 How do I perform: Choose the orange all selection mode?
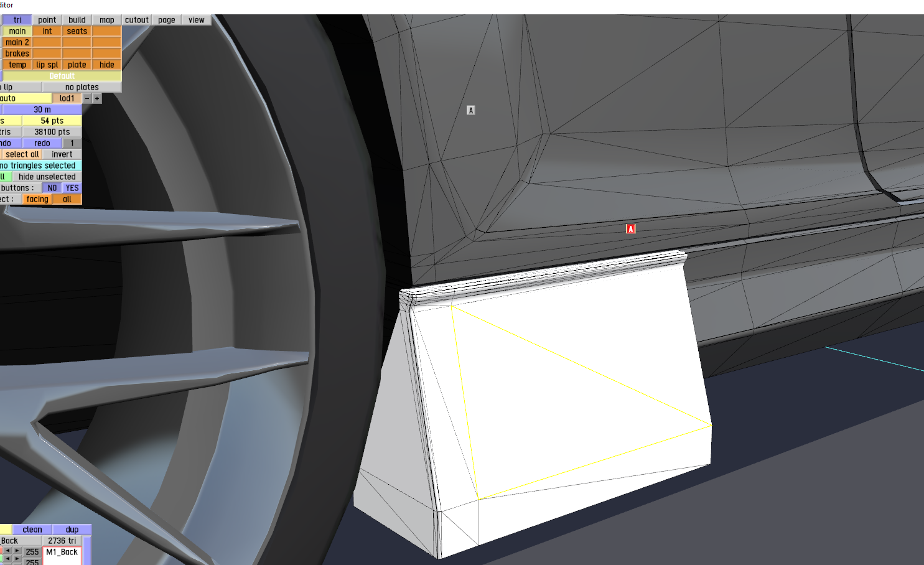[x=67, y=199]
